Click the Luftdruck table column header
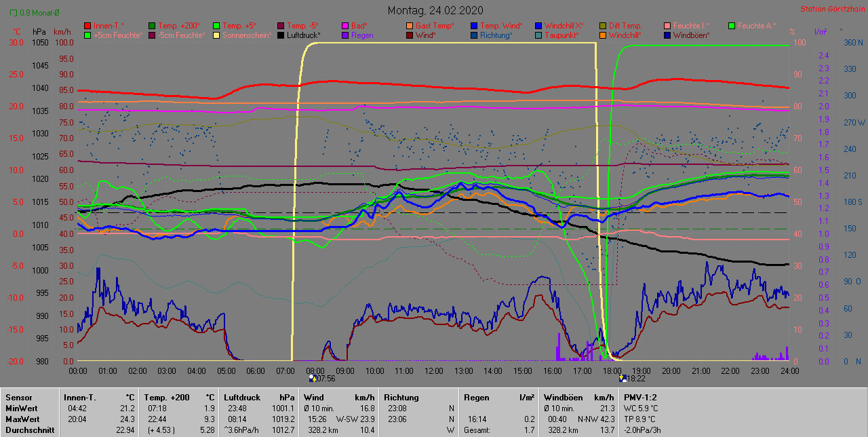 [243, 398]
